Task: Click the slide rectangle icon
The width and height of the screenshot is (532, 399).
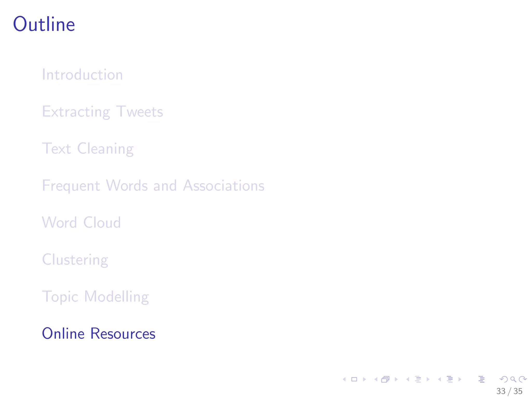Action: (354, 380)
